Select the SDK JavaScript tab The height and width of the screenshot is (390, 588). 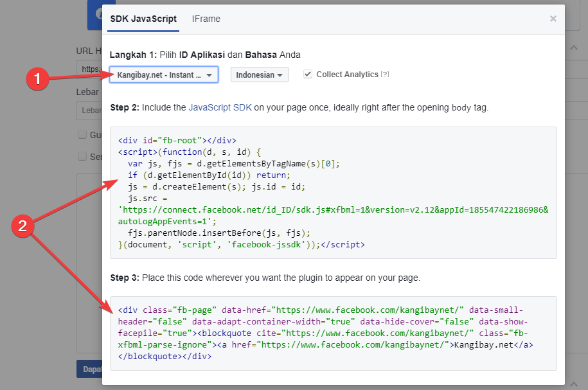coord(143,19)
